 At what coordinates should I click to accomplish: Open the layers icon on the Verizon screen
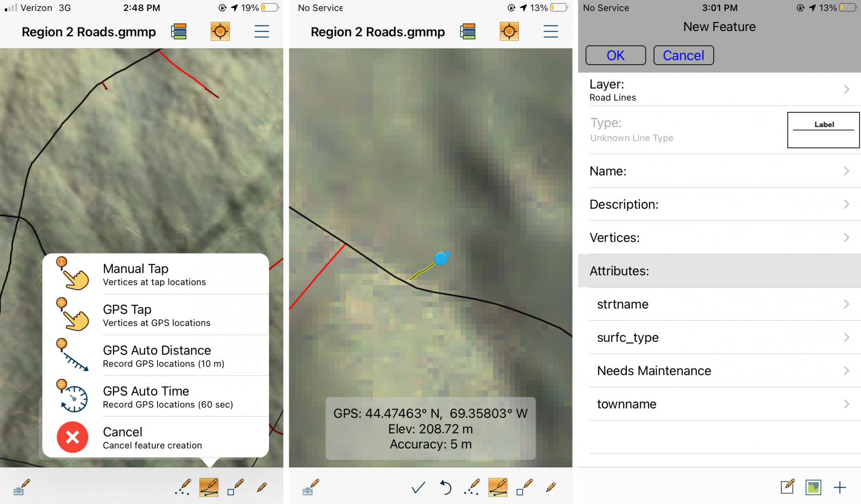[x=179, y=31]
